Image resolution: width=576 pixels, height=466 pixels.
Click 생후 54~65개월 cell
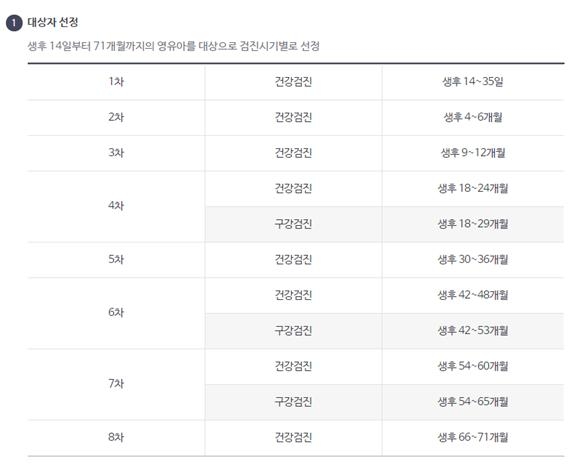pyautogui.click(x=473, y=402)
